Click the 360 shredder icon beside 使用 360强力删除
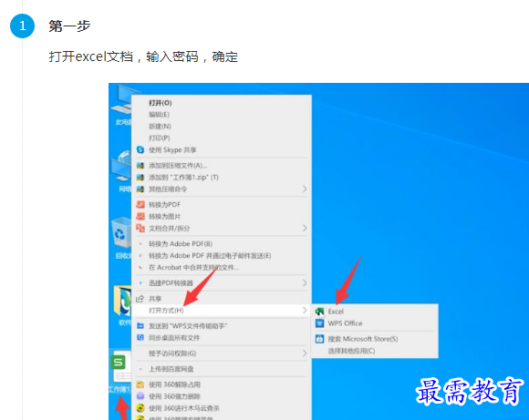Image resolution: width=529 pixels, height=420 pixels. [140, 396]
